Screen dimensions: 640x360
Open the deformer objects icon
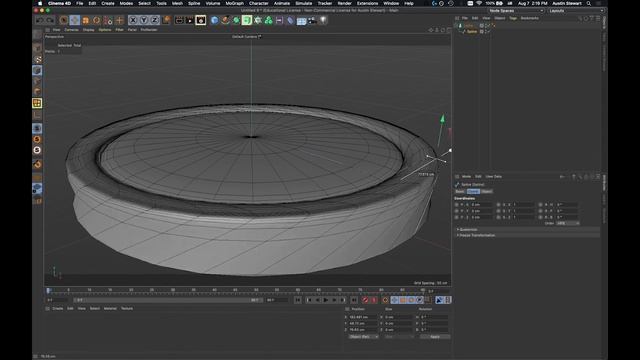click(290, 20)
